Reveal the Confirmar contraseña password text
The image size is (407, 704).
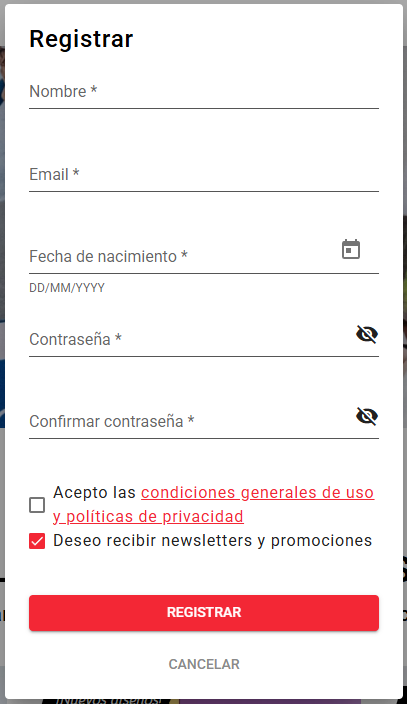367,416
